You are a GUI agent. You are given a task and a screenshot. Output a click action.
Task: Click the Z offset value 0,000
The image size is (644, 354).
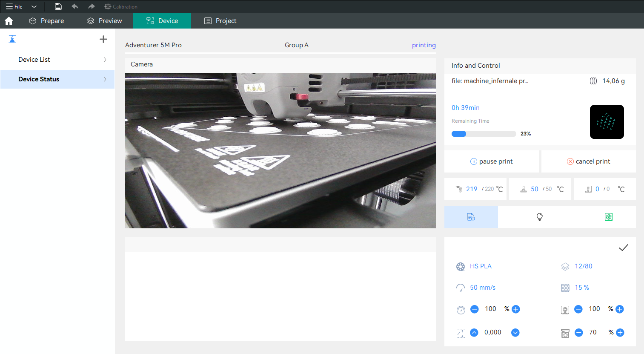coord(493,332)
